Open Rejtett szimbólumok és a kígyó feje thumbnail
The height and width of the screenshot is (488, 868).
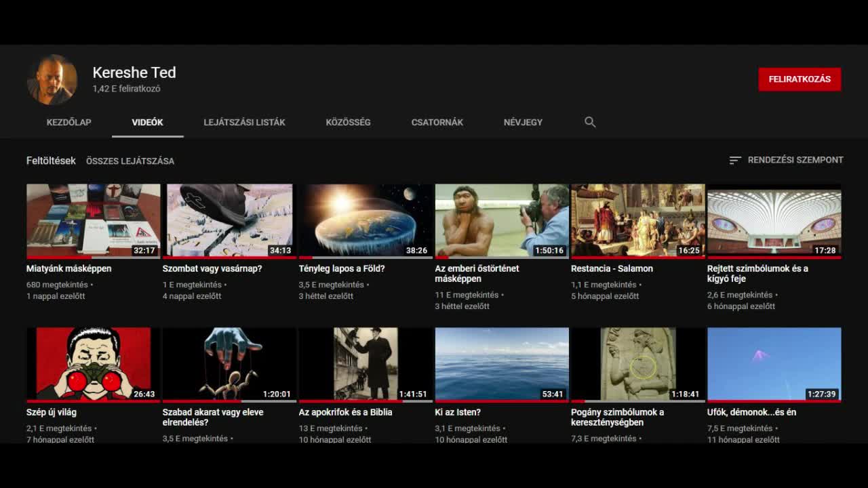click(x=774, y=221)
